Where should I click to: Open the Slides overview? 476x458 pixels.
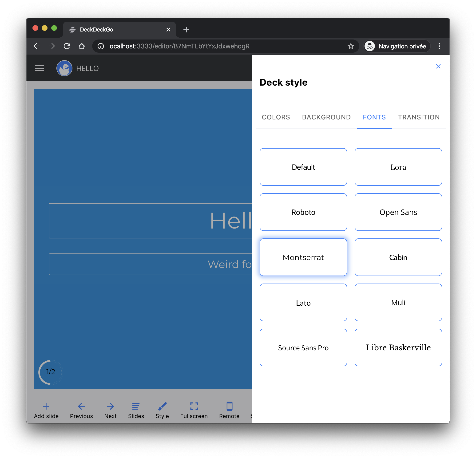coord(136,411)
